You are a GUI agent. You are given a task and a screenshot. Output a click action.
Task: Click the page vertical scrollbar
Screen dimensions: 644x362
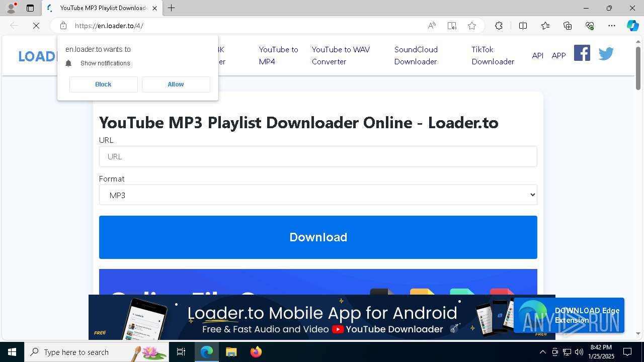click(x=638, y=186)
